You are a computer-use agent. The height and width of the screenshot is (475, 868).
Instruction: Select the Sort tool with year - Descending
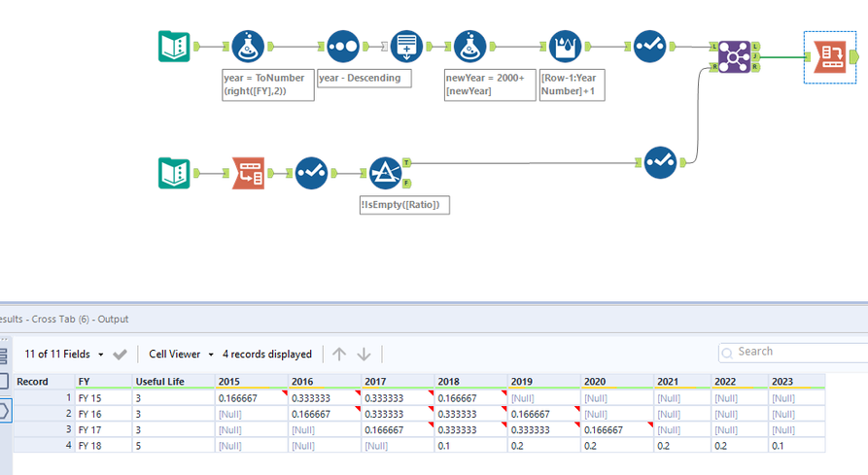coord(343,47)
